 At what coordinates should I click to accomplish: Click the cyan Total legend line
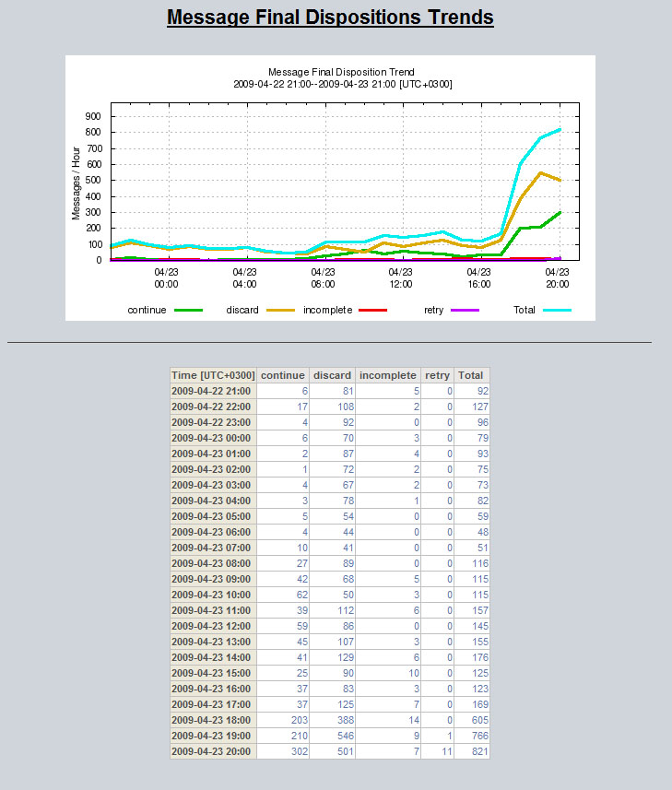coord(557,311)
